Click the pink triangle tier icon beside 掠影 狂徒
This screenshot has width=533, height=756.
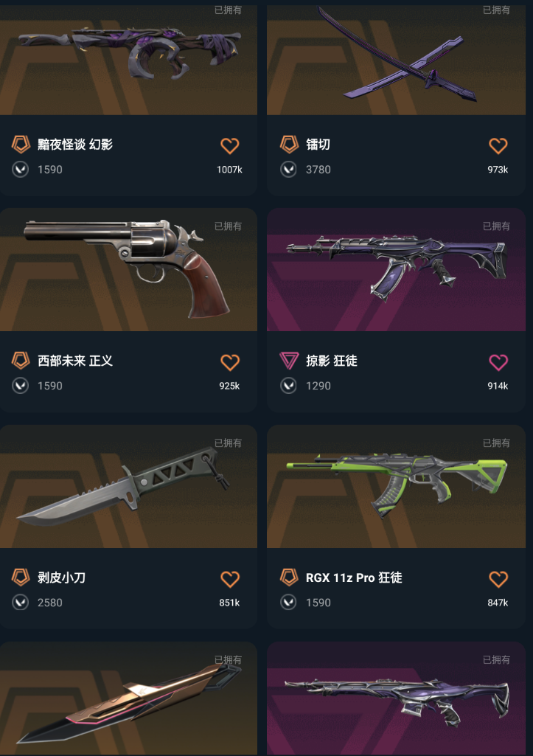[289, 361]
